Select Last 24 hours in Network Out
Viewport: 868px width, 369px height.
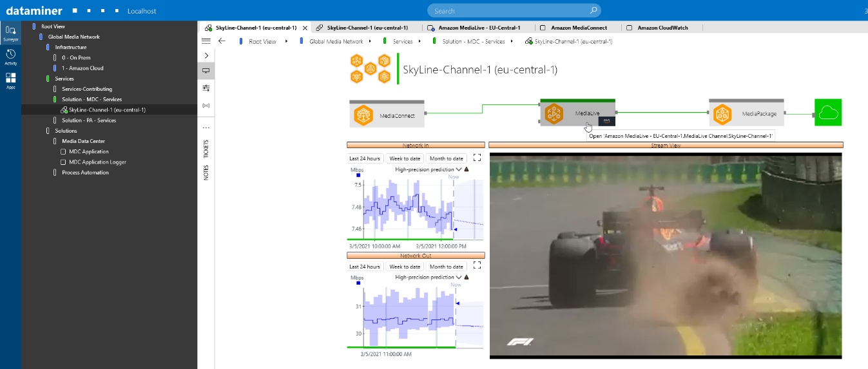(x=365, y=267)
